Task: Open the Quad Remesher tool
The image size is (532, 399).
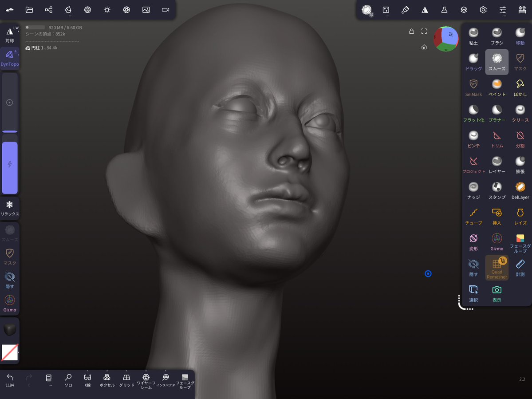Action: tap(497, 268)
